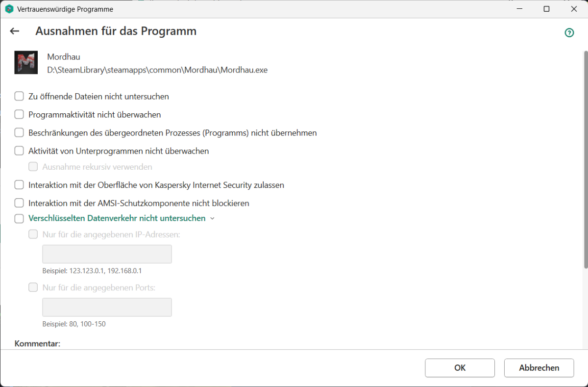Tick "Aktivität von Unterprogrammen nicht überwachen"
This screenshot has height=387, width=588.
pos(19,151)
